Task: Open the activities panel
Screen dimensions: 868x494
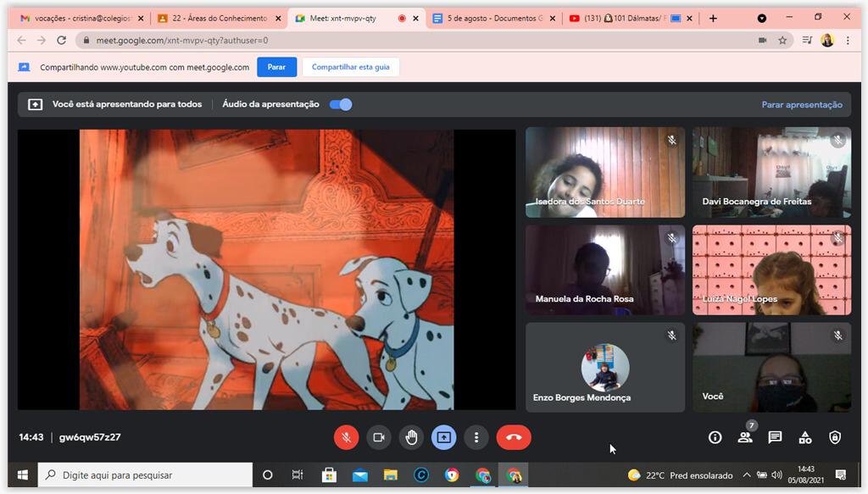Action: click(x=805, y=437)
